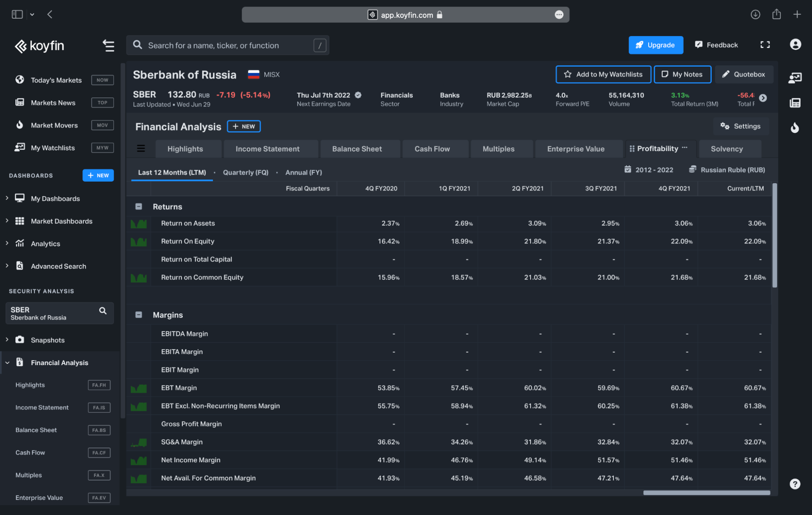812x515 pixels.
Task: Open Net Avail. For Common Margin chart icon
Action: 139,478
